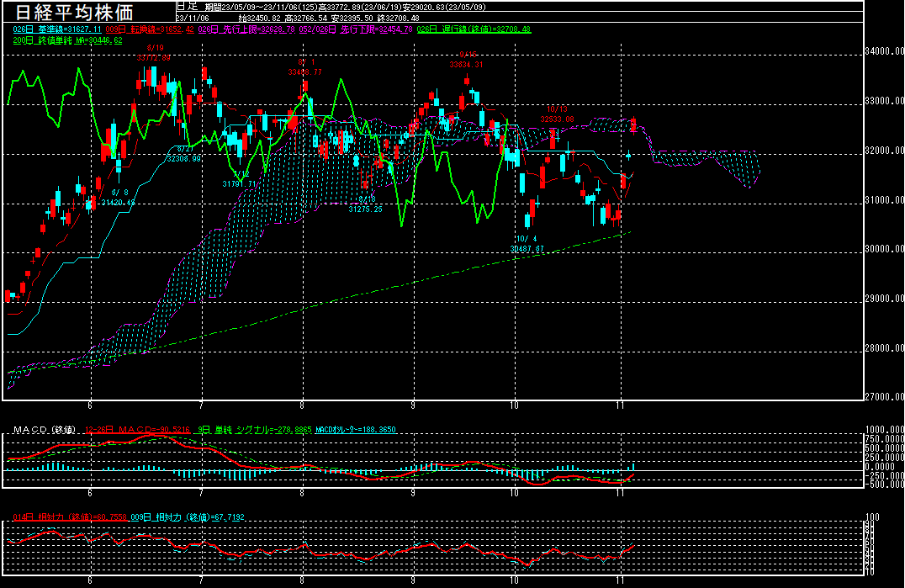The image size is (905, 588).
Task: Click month 7 on price chart axis
Action: (201, 405)
